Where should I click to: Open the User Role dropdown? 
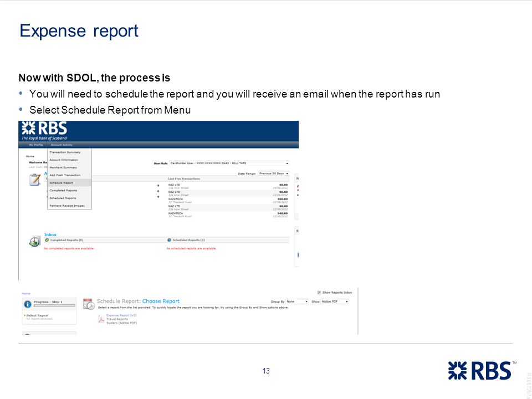(229, 163)
